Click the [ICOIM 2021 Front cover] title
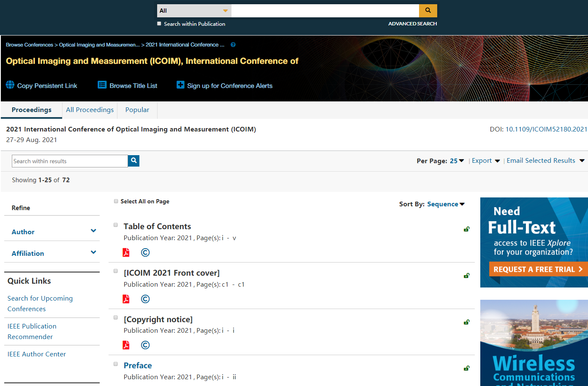Viewport: 588px width, 386px height. (171, 273)
